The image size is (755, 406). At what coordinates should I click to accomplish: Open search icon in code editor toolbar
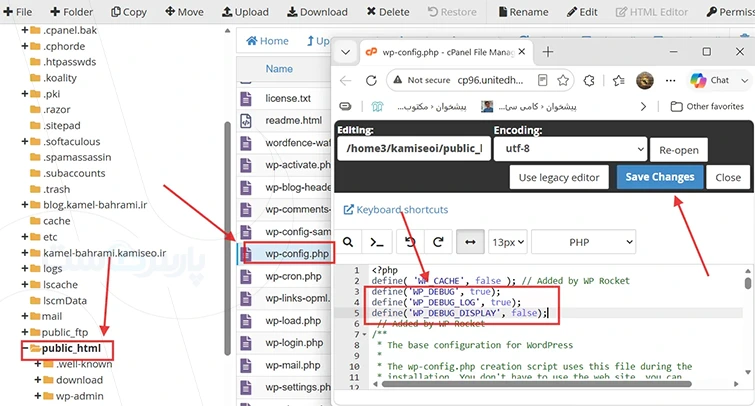click(x=348, y=242)
